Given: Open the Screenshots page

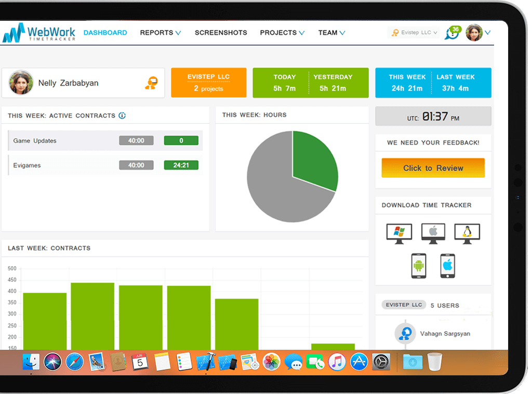Looking at the screenshot, I should pos(221,33).
